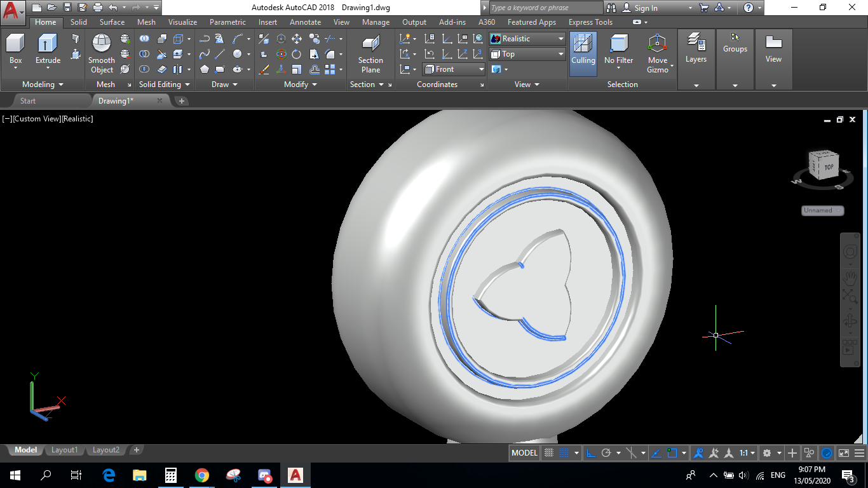Click the keyword search field
Image resolution: width=868 pixels, height=488 pixels.
[545, 8]
